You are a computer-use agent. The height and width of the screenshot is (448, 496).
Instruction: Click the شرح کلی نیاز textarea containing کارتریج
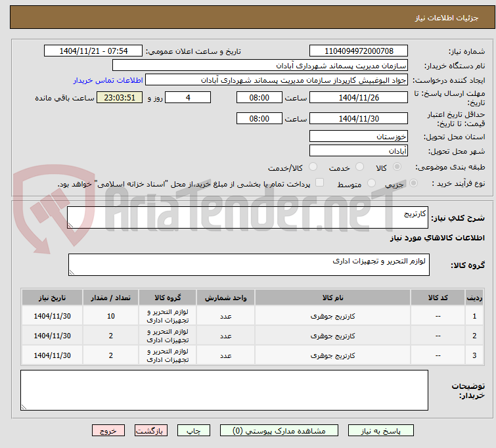click(x=248, y=217)
